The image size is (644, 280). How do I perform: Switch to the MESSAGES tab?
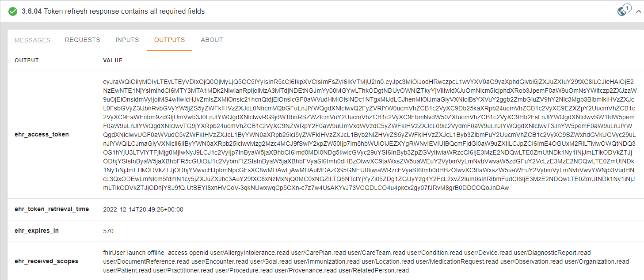pos(32,40)
